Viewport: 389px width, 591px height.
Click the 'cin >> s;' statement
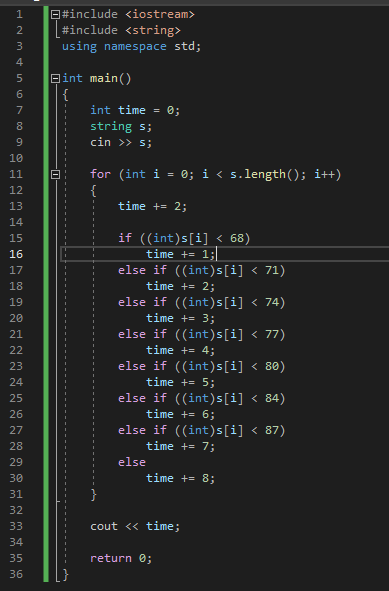(121, 142)
